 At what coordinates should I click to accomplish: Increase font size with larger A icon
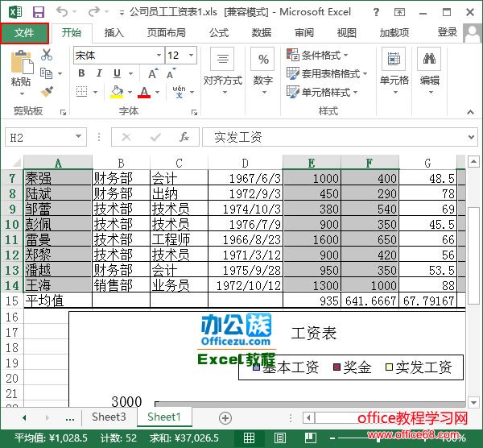point(153,73)
